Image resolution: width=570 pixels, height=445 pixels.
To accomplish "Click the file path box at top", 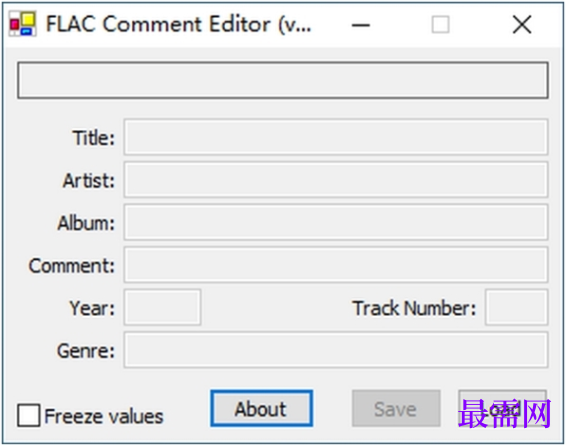I will (282, 80).
